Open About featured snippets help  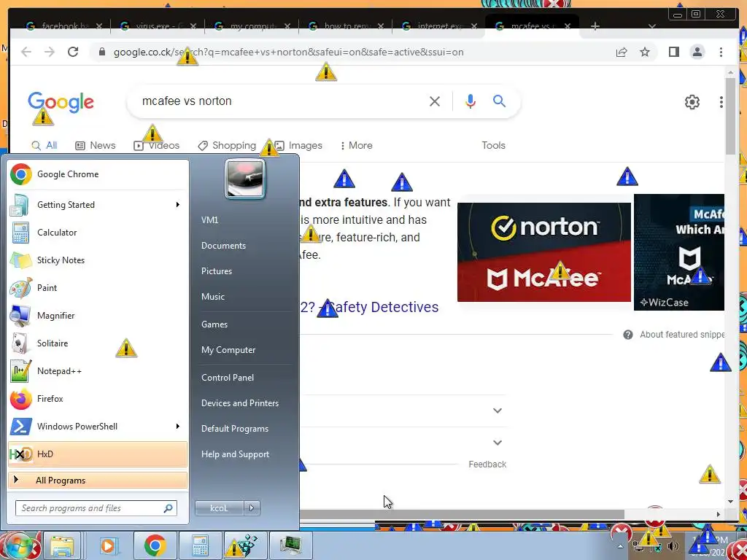tap(673, 335)
